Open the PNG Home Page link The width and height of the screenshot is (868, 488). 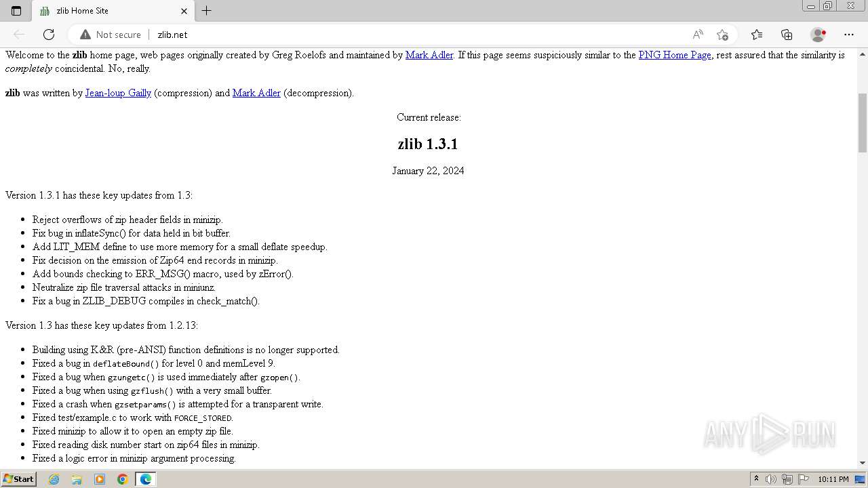675,55
